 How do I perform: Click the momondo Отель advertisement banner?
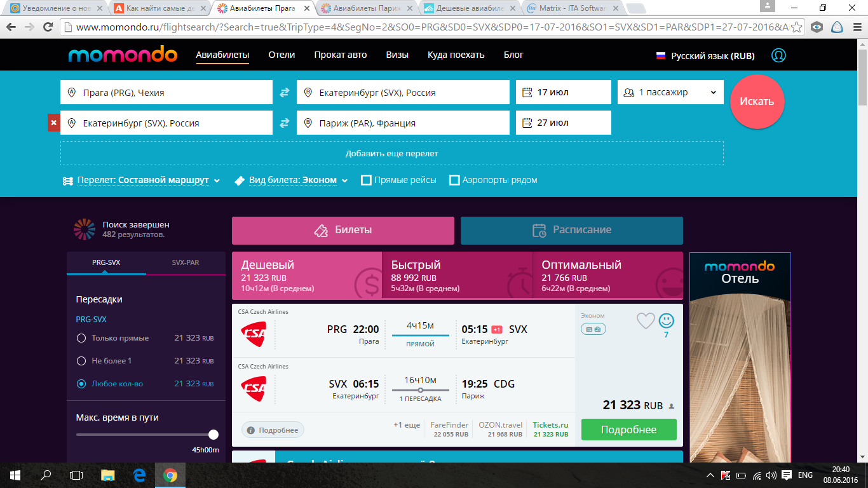point(740,357)
